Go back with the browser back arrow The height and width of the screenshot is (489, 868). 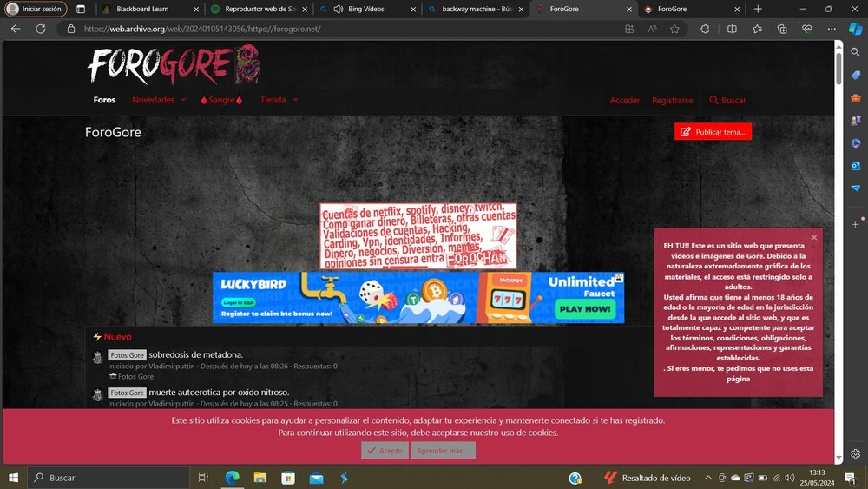16,29
